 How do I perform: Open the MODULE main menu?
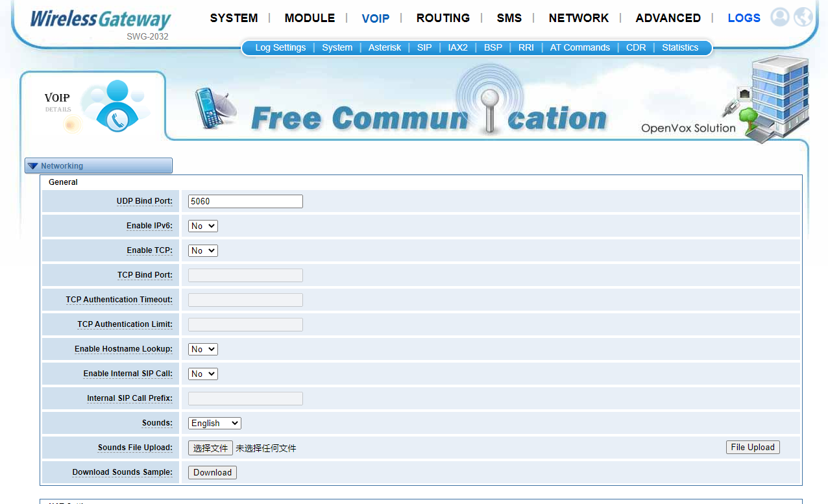[310, 18]
